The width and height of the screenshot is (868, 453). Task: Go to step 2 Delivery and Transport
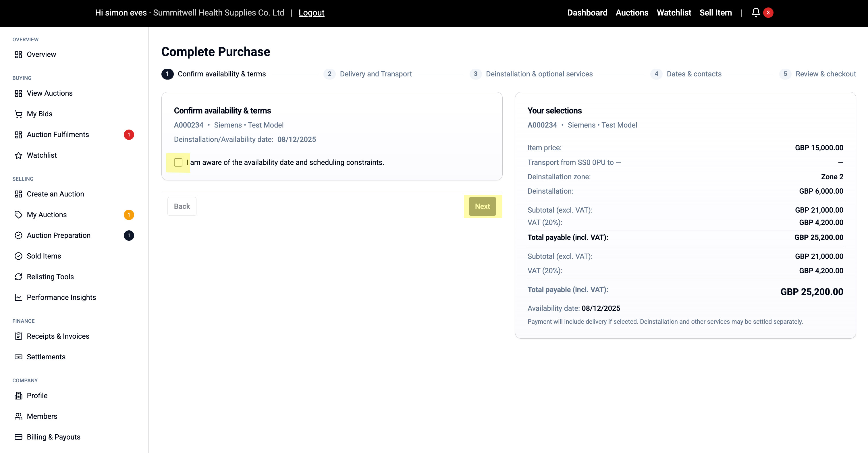375,74
